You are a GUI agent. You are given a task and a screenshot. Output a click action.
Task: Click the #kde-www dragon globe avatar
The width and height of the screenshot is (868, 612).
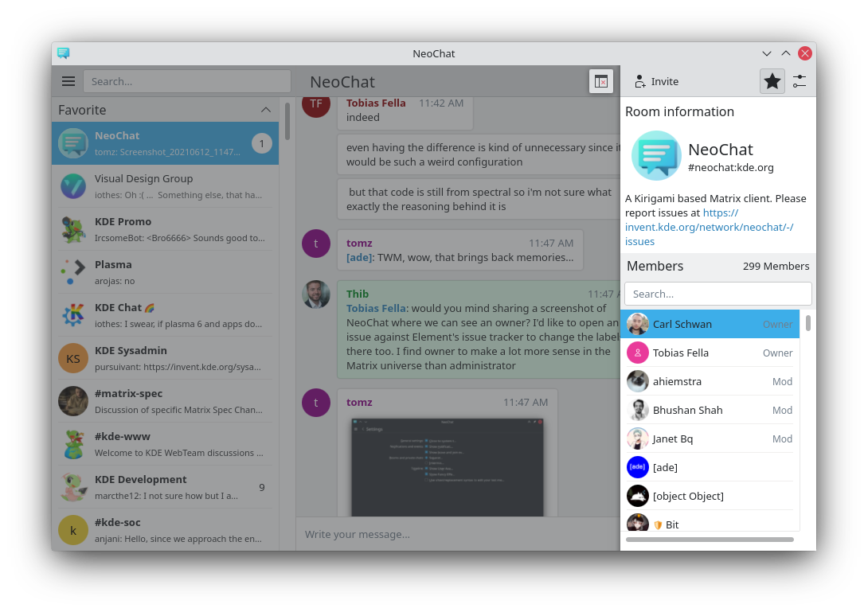coord(73,444)
